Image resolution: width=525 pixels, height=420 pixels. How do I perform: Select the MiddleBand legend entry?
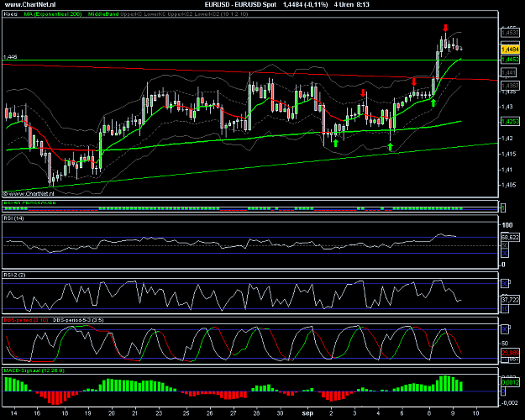coord(103,14)
